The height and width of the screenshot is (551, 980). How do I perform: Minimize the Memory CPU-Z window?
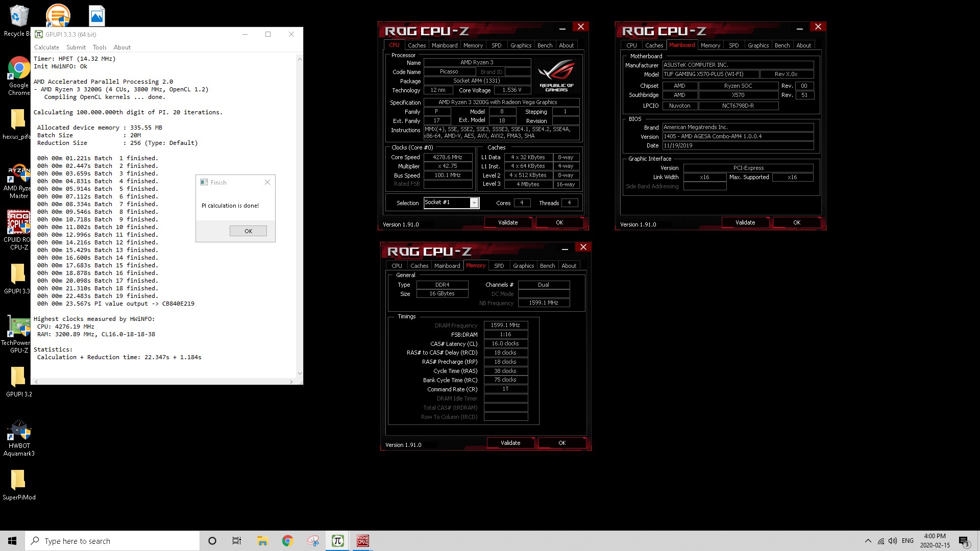coord(565,248)
